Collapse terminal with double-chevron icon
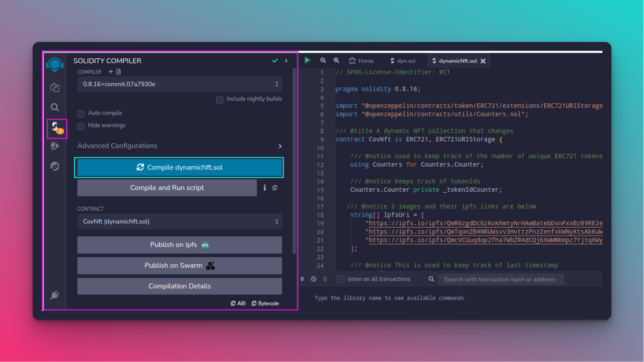644x362 pixels. tap(303, 279)
